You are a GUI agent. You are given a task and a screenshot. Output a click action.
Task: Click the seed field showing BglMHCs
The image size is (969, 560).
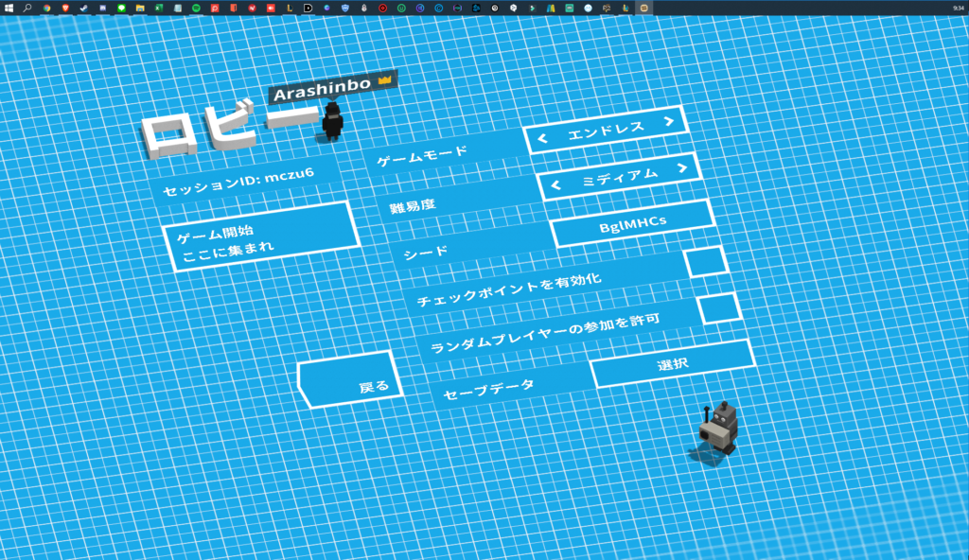pos(632,224)
